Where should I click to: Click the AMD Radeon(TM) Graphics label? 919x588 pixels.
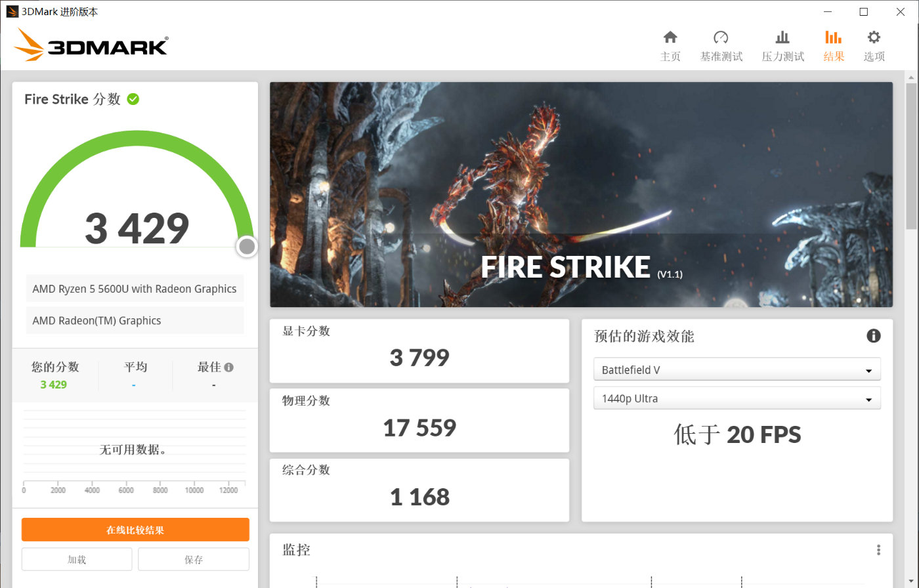(x=135, y=320)
